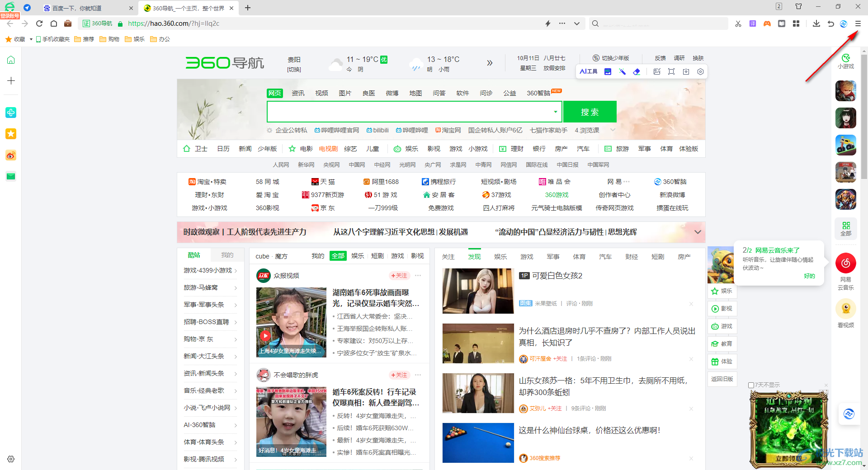Screen dimensions: 868x470
Task: Check the 7天不显示 checkbox
Action: (751, 385)
